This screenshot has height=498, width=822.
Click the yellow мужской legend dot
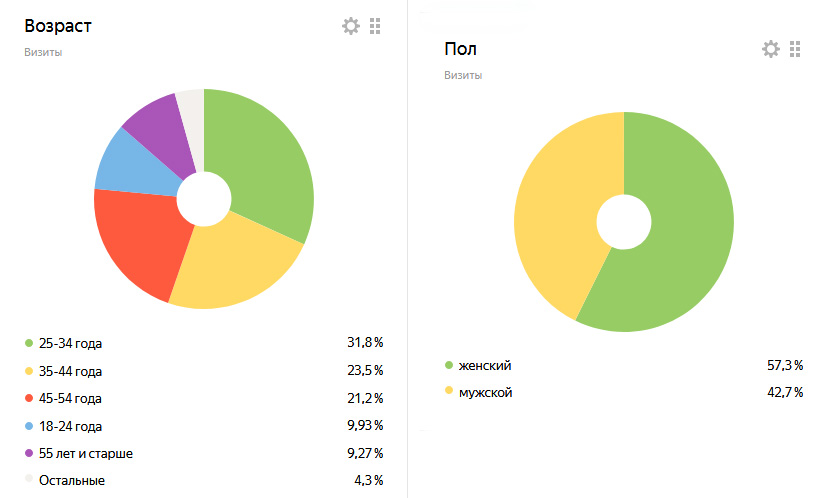click(x=449, y=391)
